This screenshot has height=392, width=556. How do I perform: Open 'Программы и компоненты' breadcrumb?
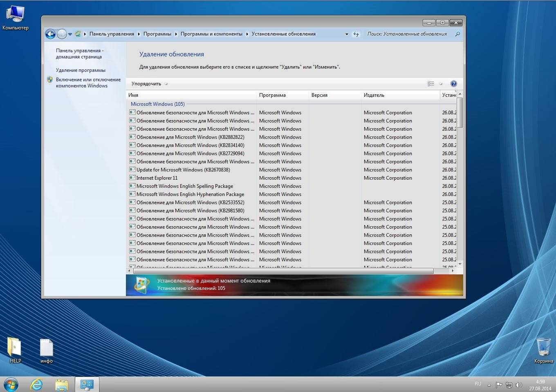pyautogui.click(x=211, y=34)
